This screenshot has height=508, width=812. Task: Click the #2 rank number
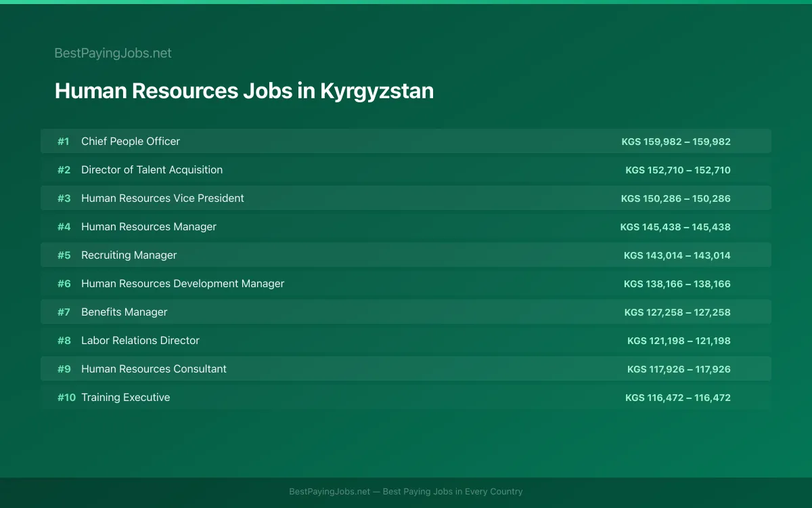coord(64,170)
